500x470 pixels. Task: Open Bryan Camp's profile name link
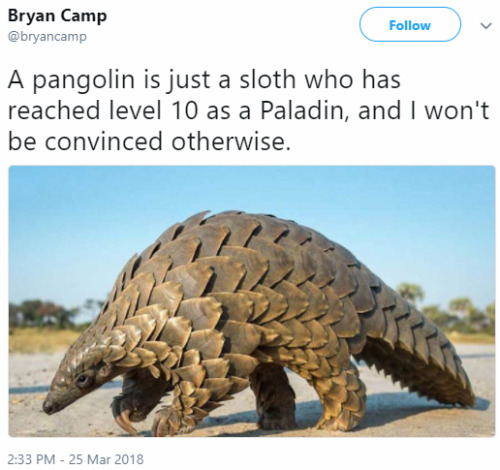click(57, 16)
